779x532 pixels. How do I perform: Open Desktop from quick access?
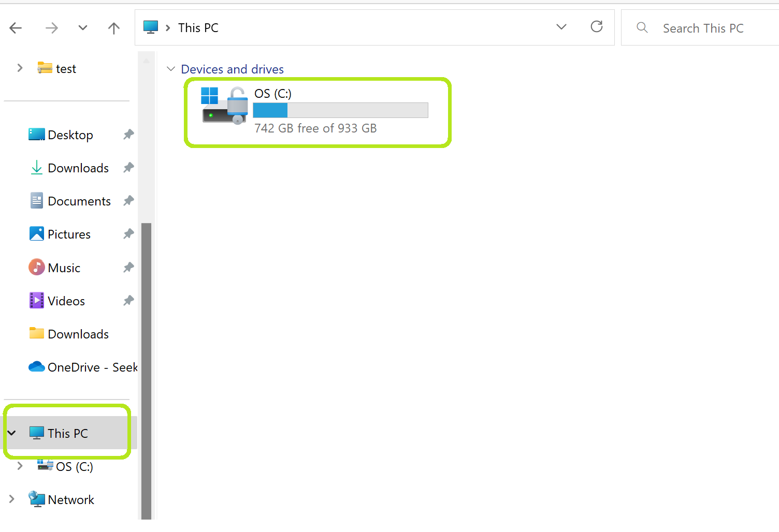click(70, 135)
